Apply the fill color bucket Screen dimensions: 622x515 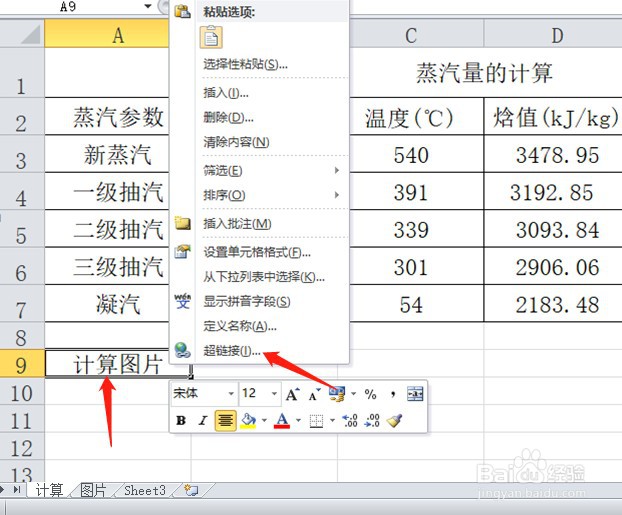(248, 421)
